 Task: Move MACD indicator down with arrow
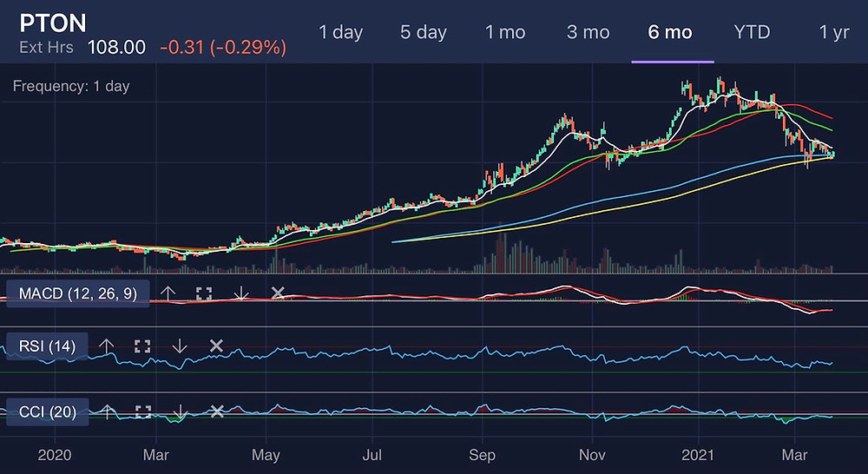click(x=240, y=293)
